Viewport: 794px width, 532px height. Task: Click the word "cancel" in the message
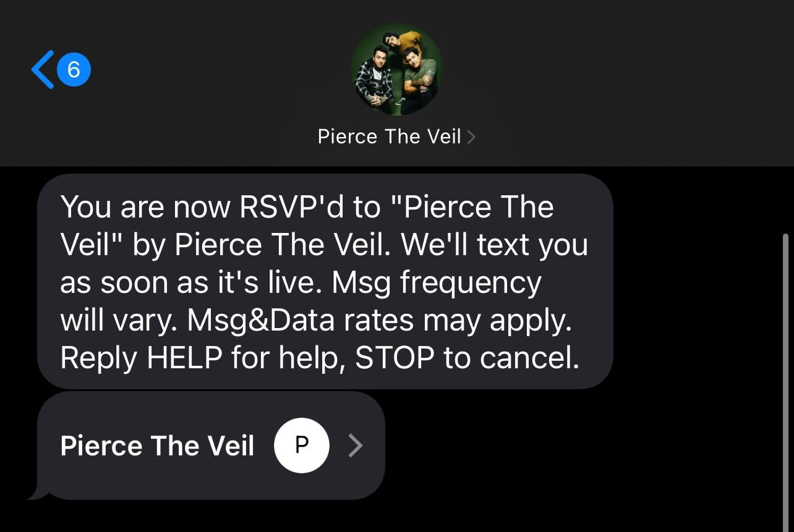[532, 358]
